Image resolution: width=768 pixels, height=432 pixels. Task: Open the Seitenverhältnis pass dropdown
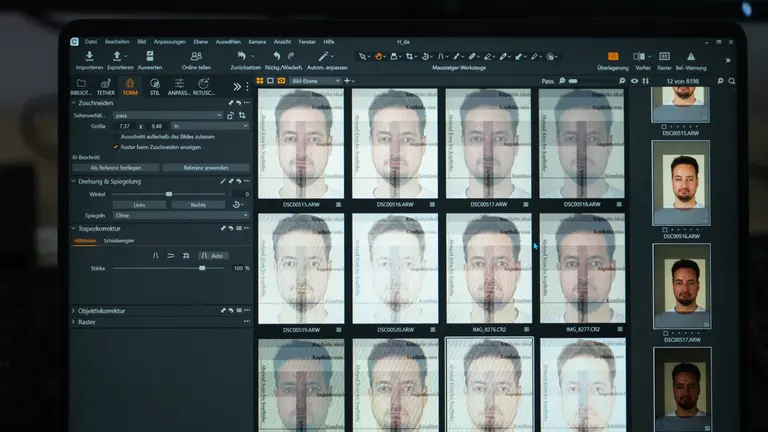coord(168,116)
